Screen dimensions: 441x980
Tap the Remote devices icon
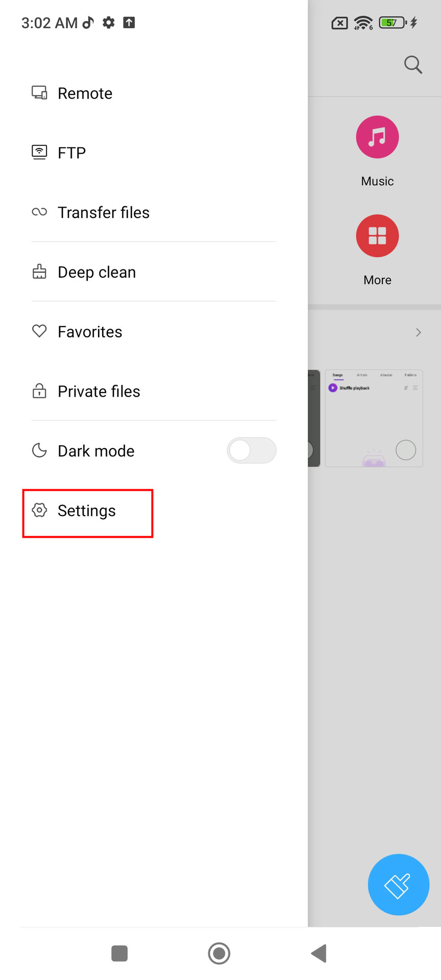(x=39, y=92)
